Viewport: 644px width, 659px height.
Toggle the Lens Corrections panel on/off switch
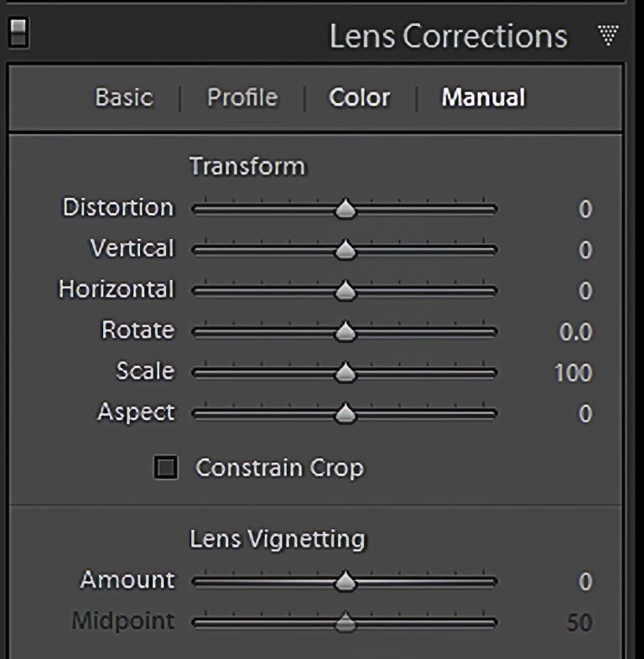click(18, 34)
